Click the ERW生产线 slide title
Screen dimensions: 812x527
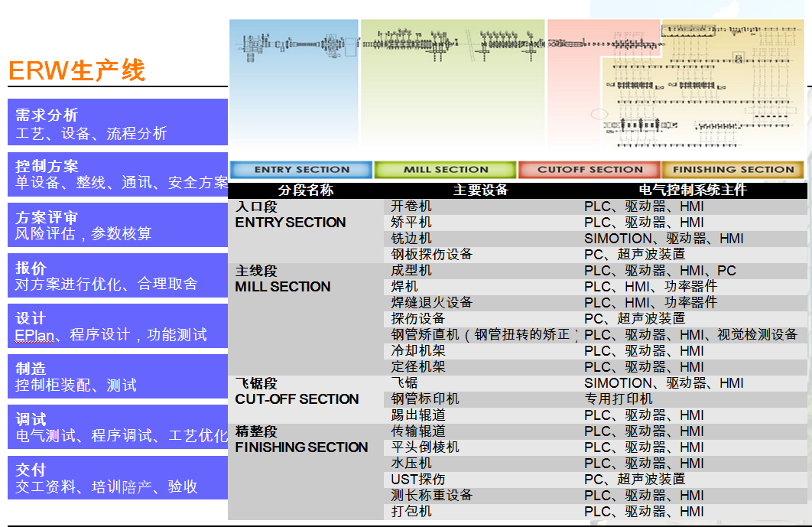pos(76,70)
